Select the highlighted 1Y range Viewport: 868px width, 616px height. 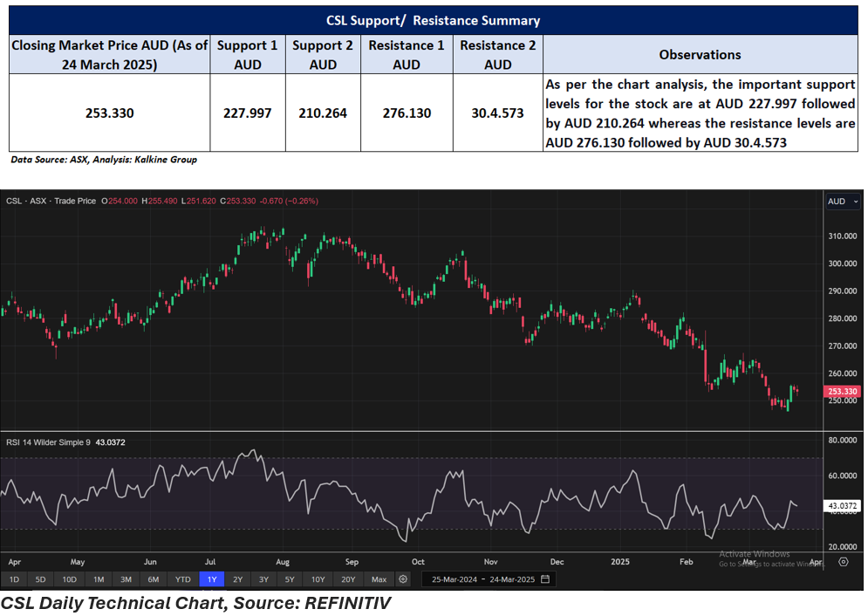(x=212, y=579)
